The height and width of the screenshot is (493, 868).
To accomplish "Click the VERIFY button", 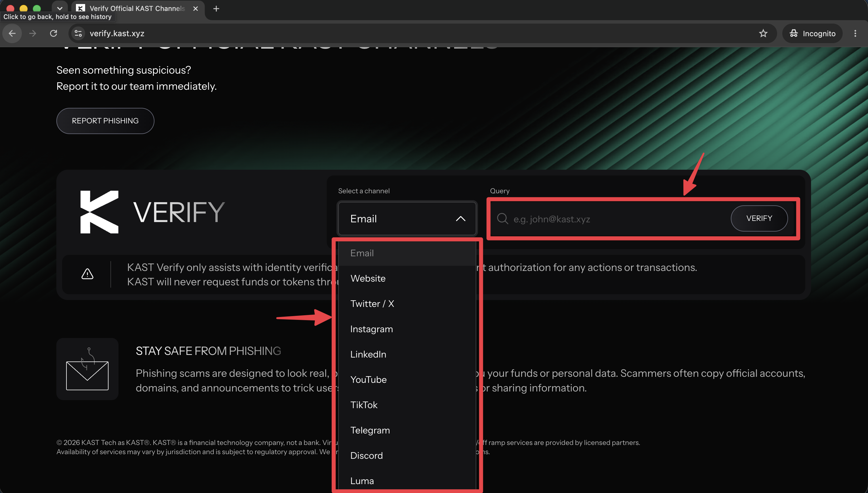I will (x=759, y=218).
